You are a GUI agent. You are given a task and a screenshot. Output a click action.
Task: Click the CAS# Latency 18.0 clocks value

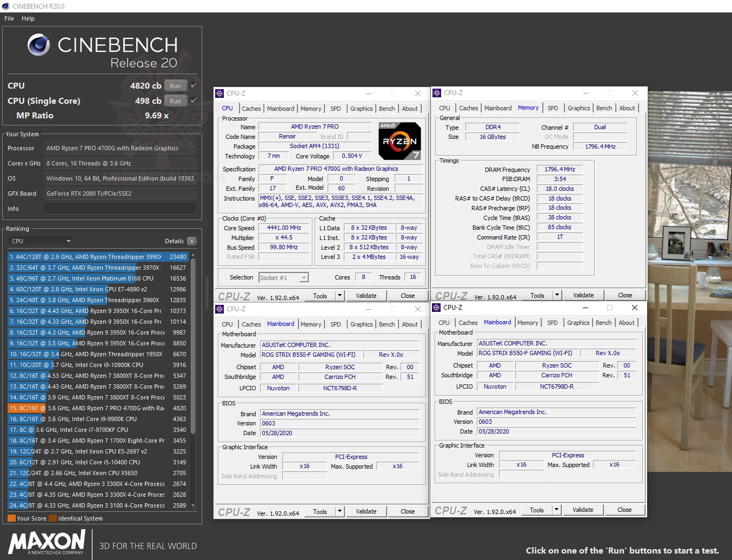560,189
